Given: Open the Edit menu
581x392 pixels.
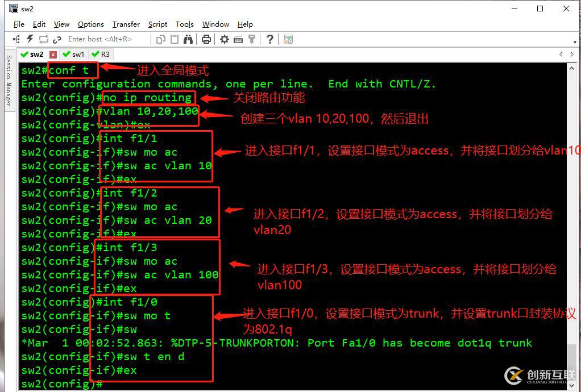Looking at the screenshot, I should pyautogui.click(x=39, y=24).
